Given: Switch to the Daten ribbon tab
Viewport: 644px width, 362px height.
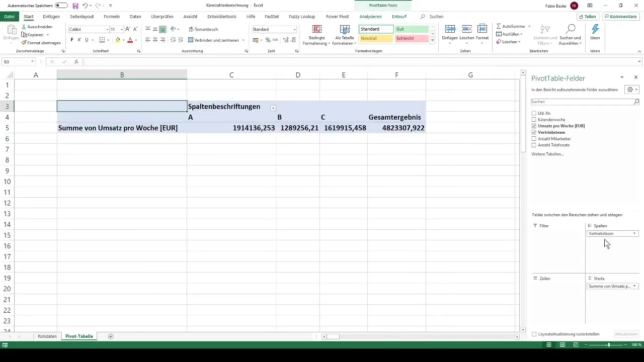Looking at the screenshot, I should click(135, 17).
